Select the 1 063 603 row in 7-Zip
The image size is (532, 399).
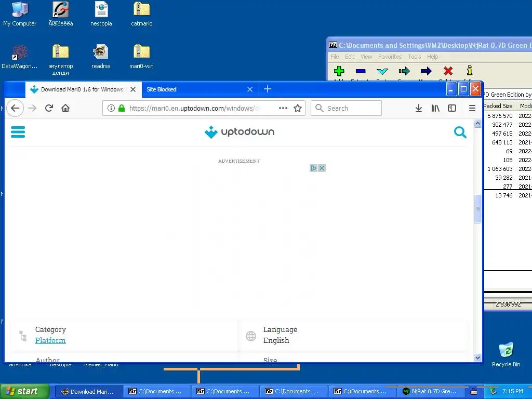[508, 169]
